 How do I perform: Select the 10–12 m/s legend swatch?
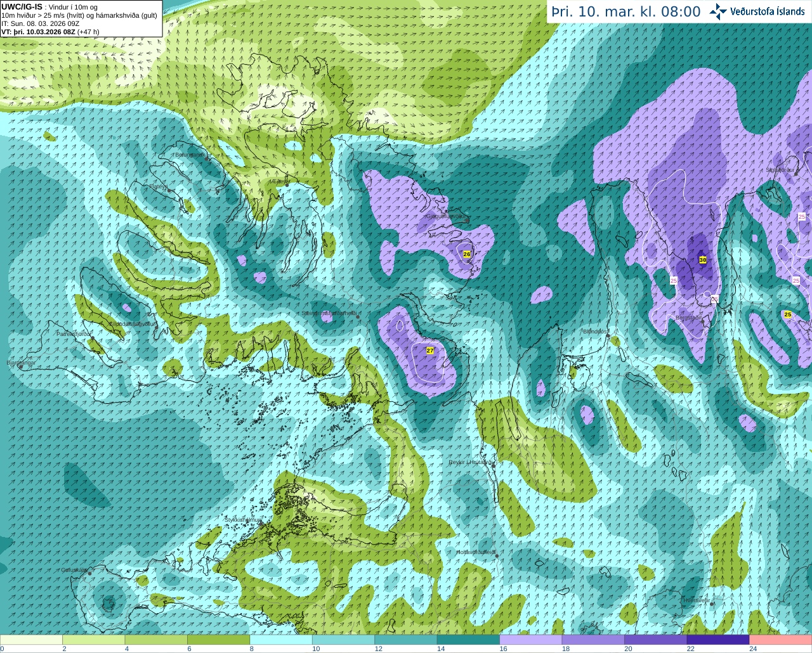coord(343,640)
